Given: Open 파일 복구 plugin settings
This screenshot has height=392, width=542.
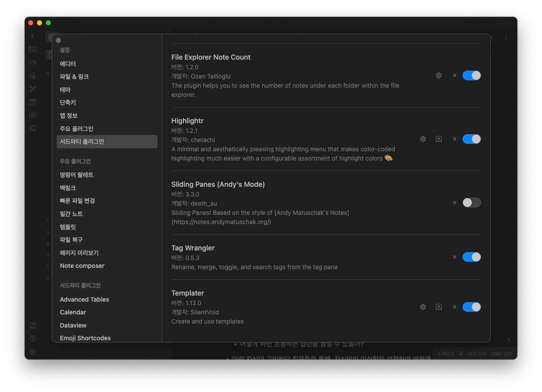Looking at the screenshot, I should point(107,239).
